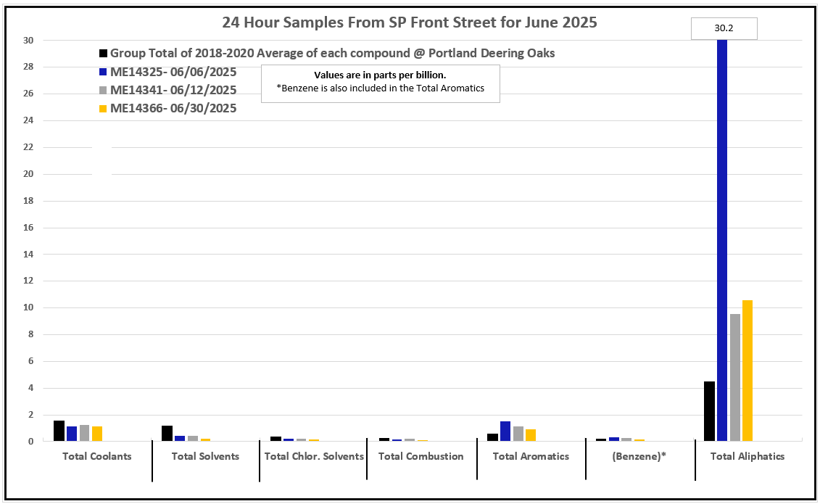Viewport: 820px width, 504px height.
Task: Click the yellow legend swatch for ME14366
Action: [104, 109]
